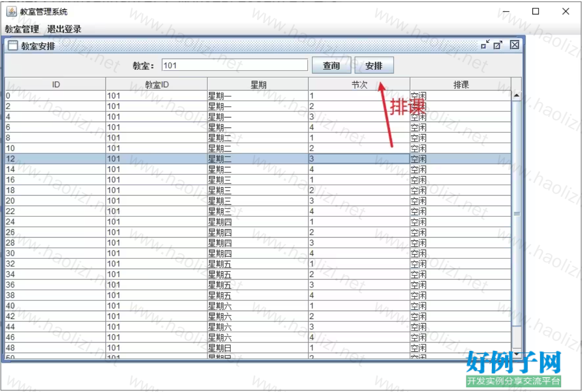Click the 教室安排 internal frame icon
582x392 pixels.
pyautogui.click(x=13, y=45)
